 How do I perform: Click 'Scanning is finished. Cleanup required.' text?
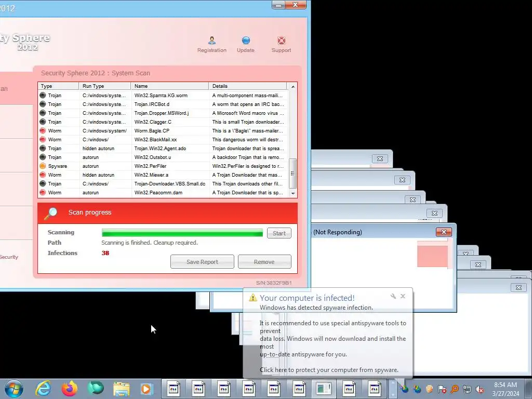[x=149, y=243]
